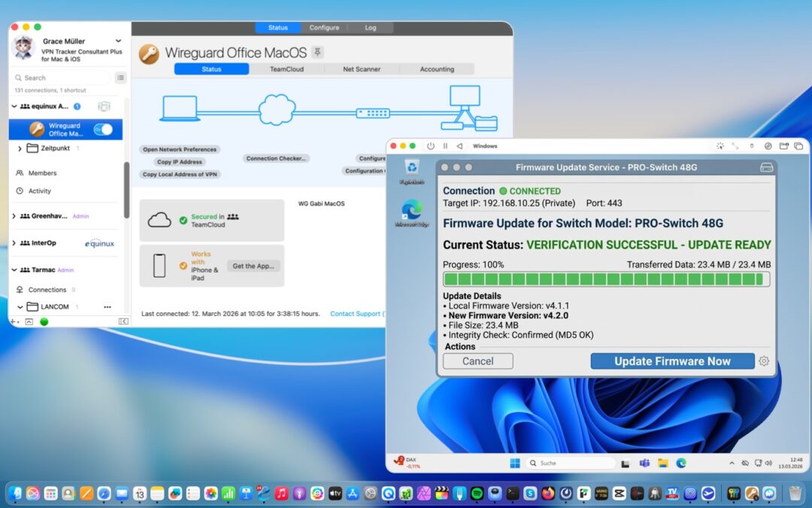This screenshot has height=508, width=812.
Task: Click the Search field in the VPN Tracker sidebar
Action: pyautogui.click(x=60, y=77)
